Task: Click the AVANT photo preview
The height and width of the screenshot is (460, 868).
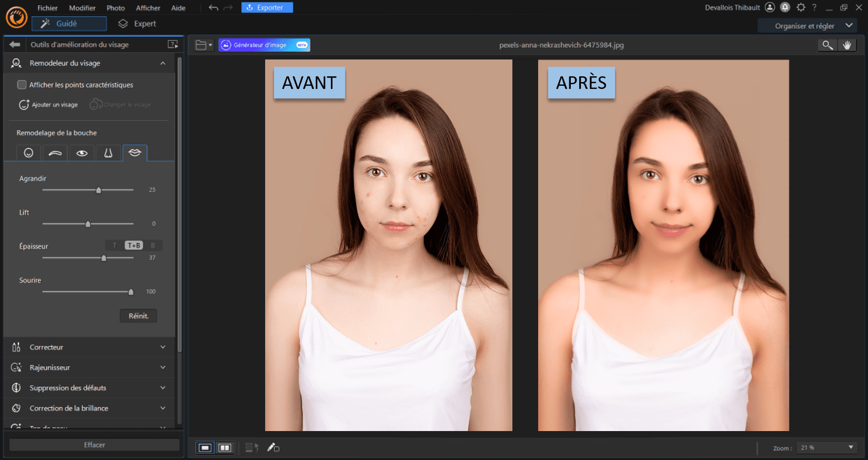Action: (389, 245)
